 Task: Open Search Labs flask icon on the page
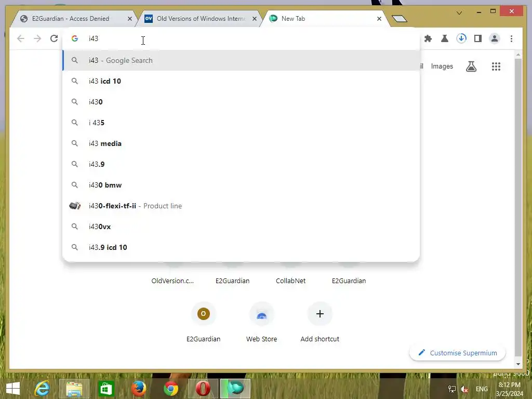coord(471,66)
